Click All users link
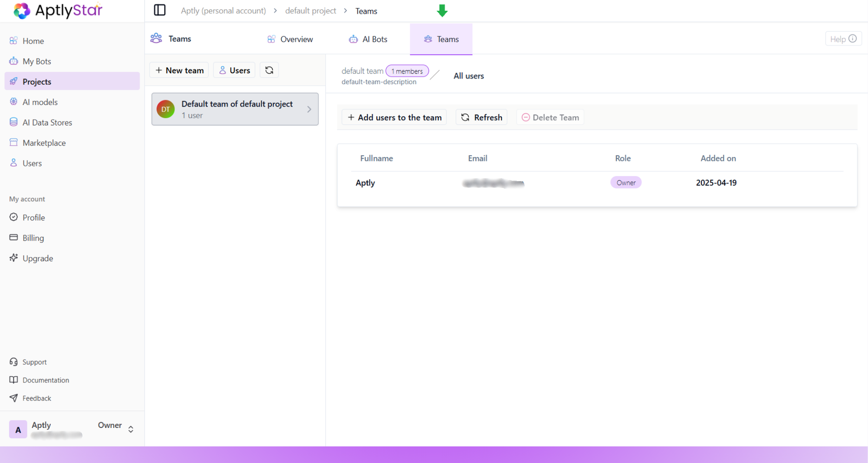 (469, 76)
